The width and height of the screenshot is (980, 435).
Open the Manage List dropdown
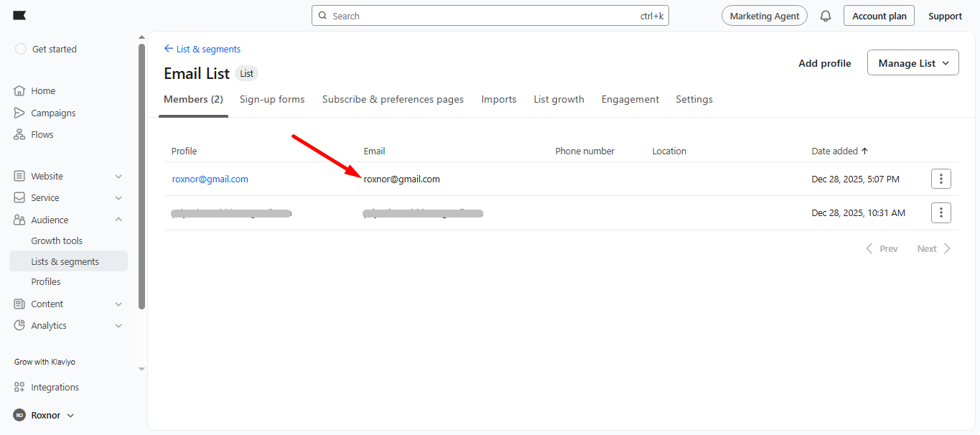[913, 63]
